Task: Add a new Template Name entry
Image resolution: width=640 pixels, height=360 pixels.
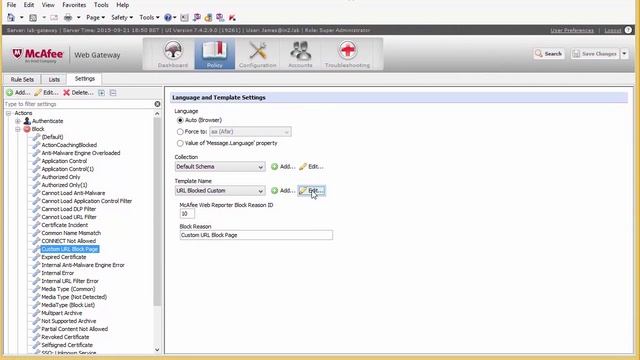Action: click(282, 191)
